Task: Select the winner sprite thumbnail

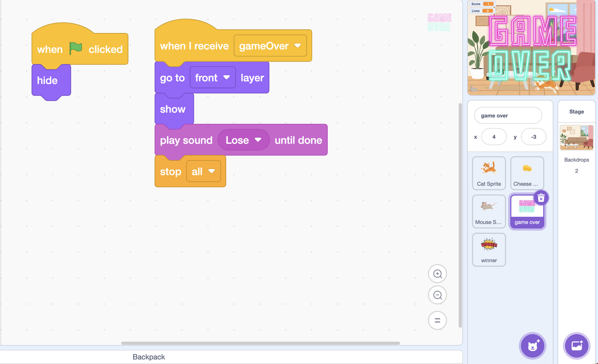Action: pyautogui.click(x=489, y=250)
